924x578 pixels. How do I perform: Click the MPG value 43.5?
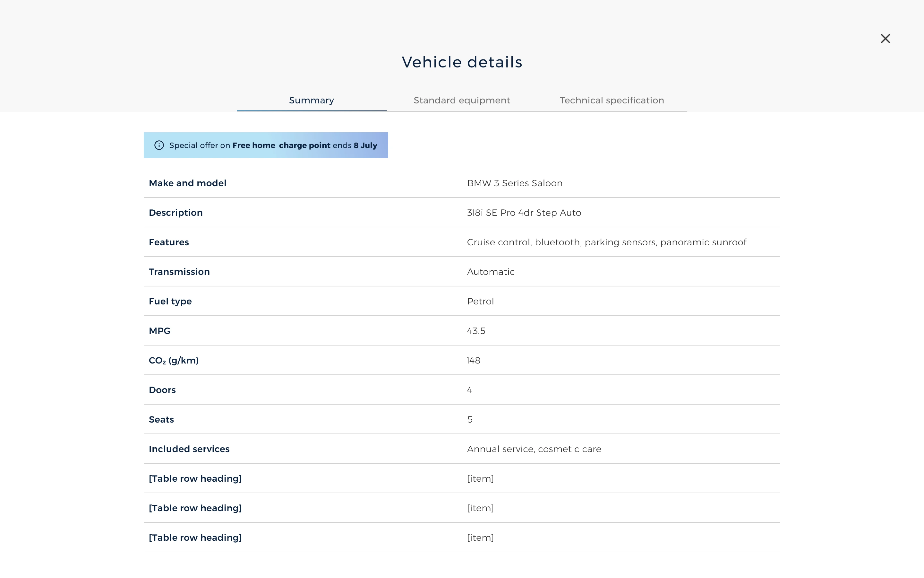pos(476,331)
